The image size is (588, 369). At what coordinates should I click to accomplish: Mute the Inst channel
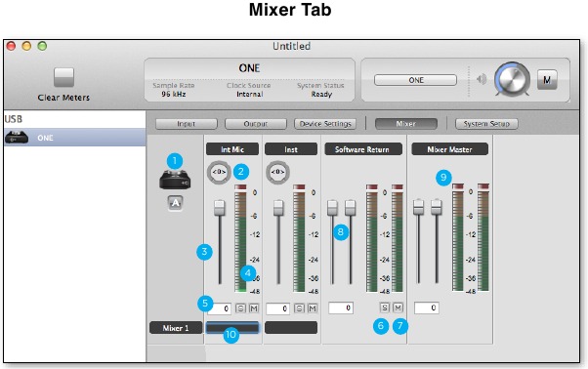pos(313,308)
